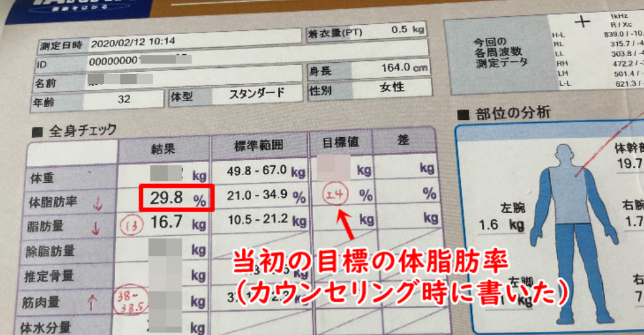Select the L-L 621.3 measurement row

[x=602, y=83]
